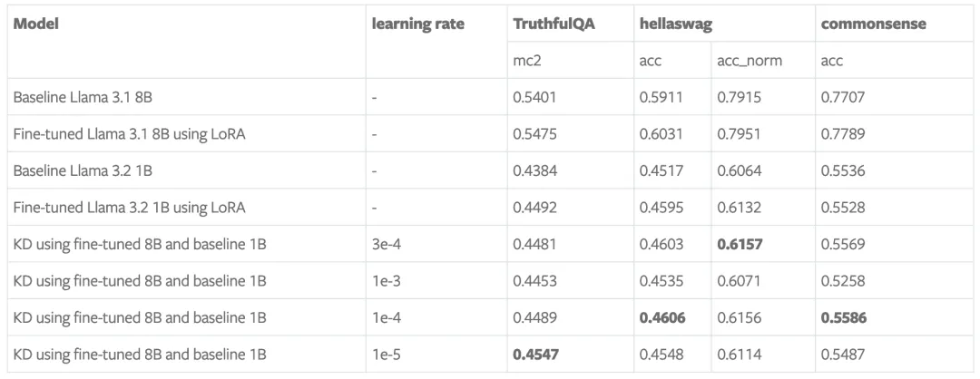Click the 3e-4 learning rate cell

coord(385,244)
